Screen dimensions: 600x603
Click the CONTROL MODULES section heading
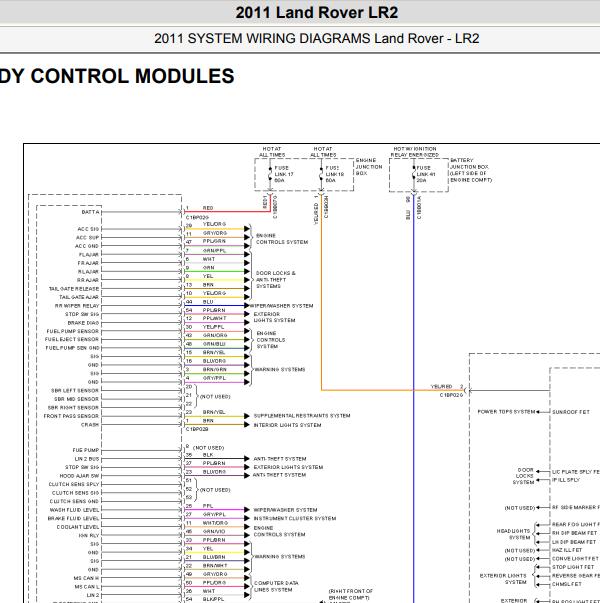point(117,76)
